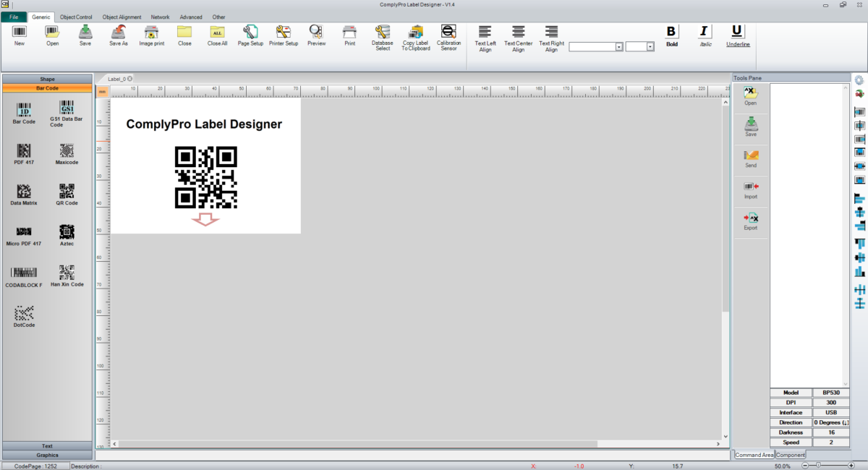Image resolution: width=868 pixels, height=470 pixels.
Task: Click Copy Label To Clipboard
Action: coord(416,38)
